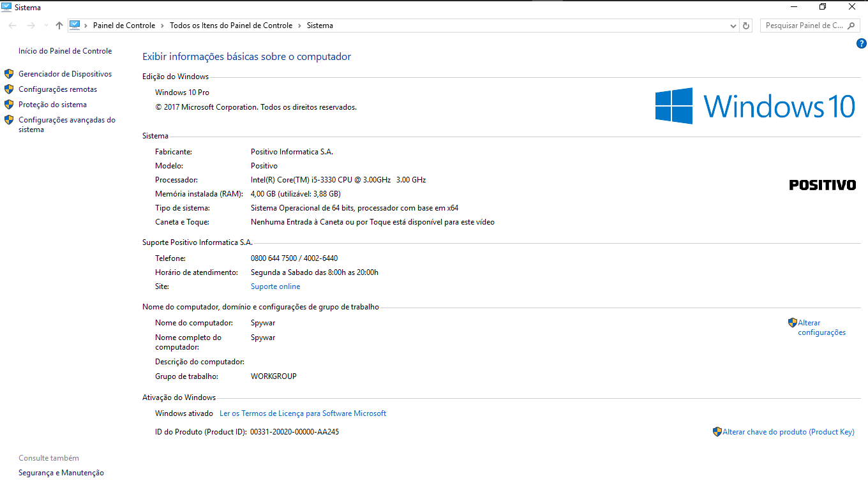Screen dimensions: 868x490
Task: Expand the chevron after Todos os Itens breadcrumb
Action: pos(300,26)
